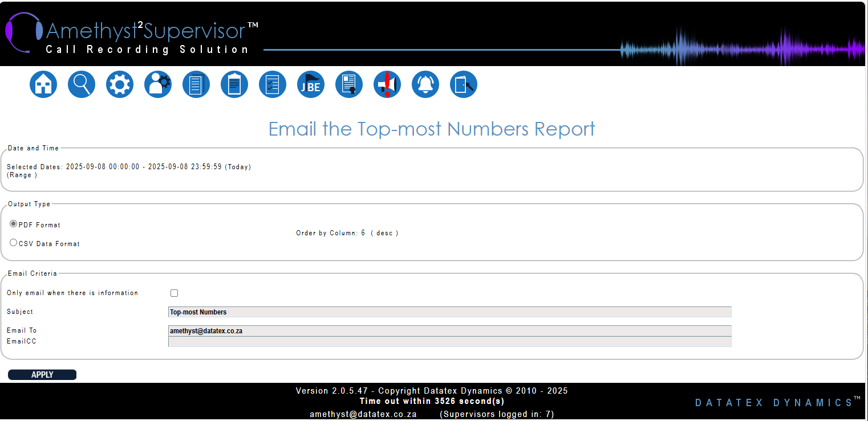Select the CSV Data Format option

tap(14, 243)
